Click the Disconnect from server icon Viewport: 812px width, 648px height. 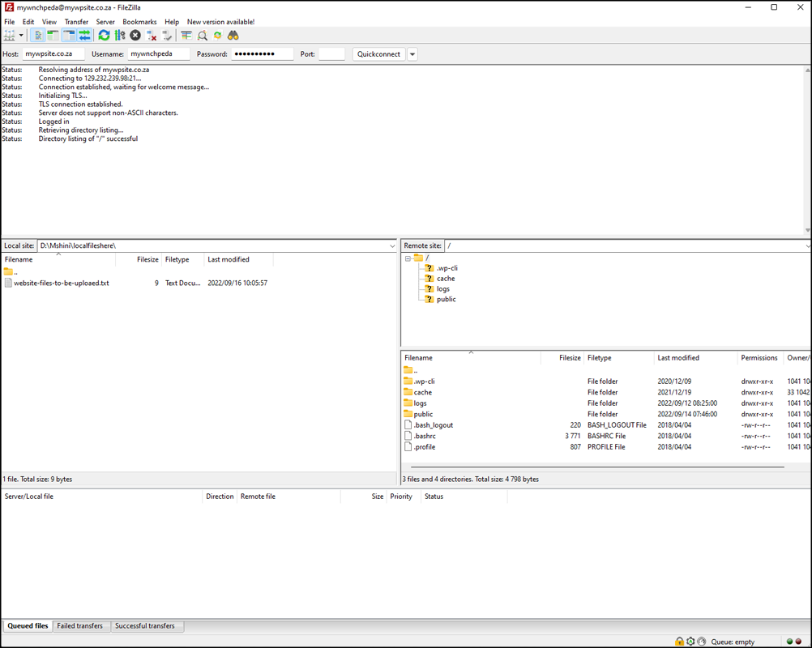[x=152, y=36]
